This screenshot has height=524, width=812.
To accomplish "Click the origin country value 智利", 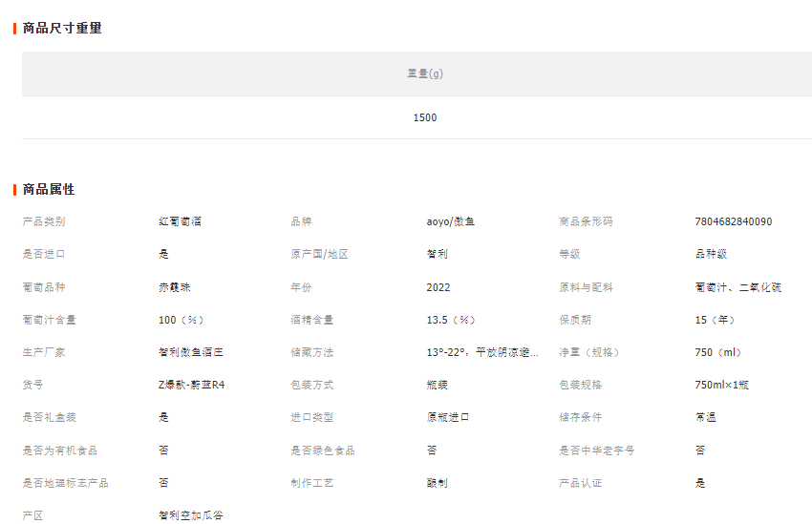I will pyautogui.click(x=437, y=254).
